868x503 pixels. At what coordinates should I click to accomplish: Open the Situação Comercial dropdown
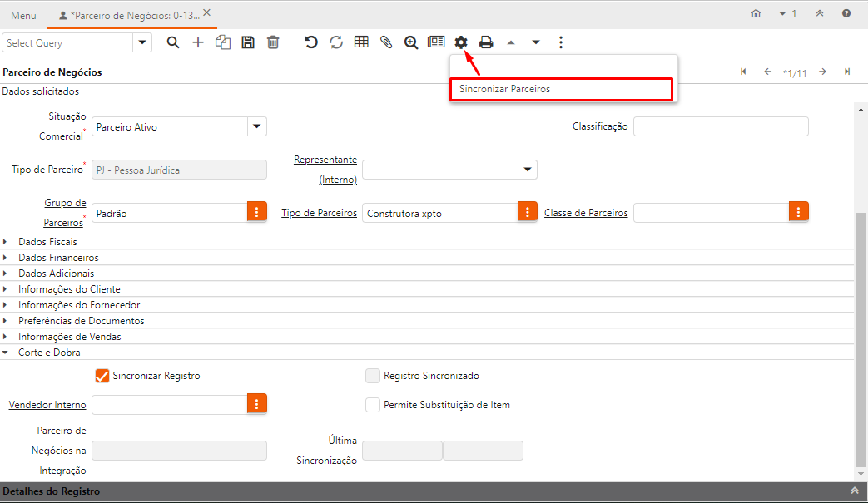coord(257,126)
